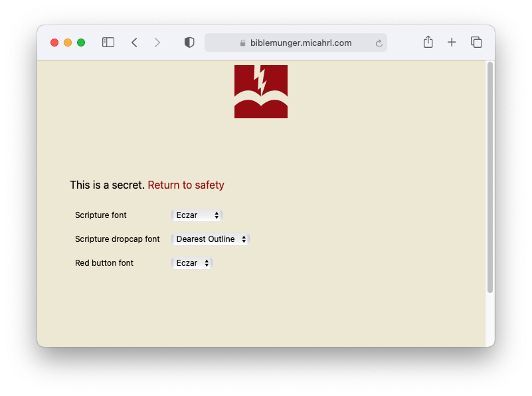Click the padlock icon in the address bar
The image size is (532, 396).
242,43
